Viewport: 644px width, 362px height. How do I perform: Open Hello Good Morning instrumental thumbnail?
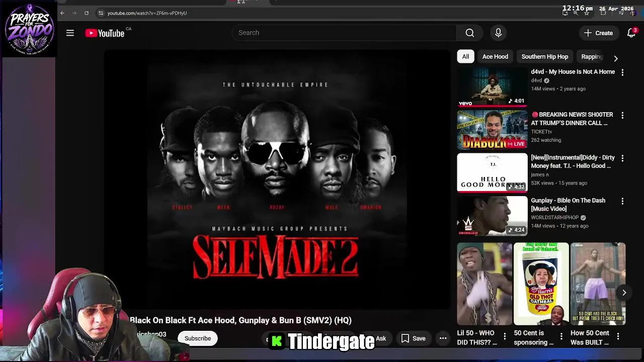coord(492,173)
